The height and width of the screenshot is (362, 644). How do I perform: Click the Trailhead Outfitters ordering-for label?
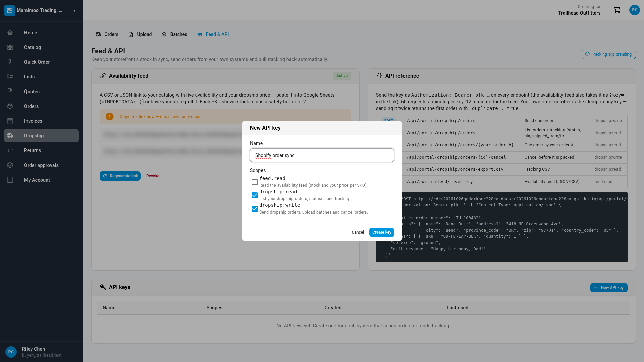pos(579,13)
